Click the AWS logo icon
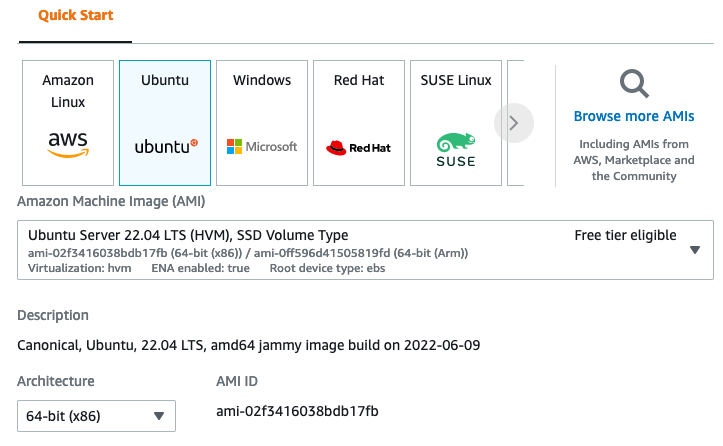The height and width of the screenshot is (446, 723). point(68,144)
